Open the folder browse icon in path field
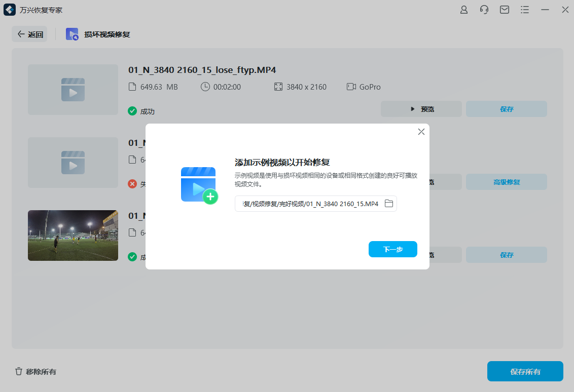Viewport: 574px width, 392px height. [x=389, y=203]
